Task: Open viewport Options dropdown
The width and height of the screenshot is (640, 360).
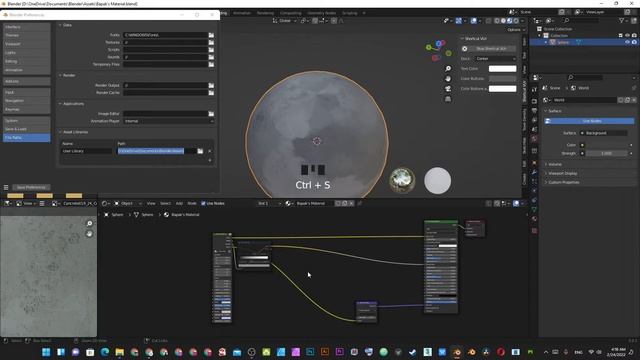Action: [516, 30]
